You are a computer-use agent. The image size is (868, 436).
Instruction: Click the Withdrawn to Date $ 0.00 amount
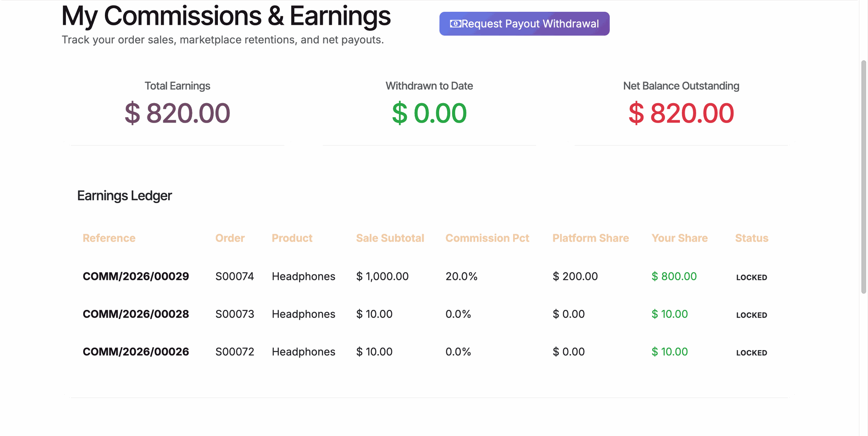tap(429, 113)
